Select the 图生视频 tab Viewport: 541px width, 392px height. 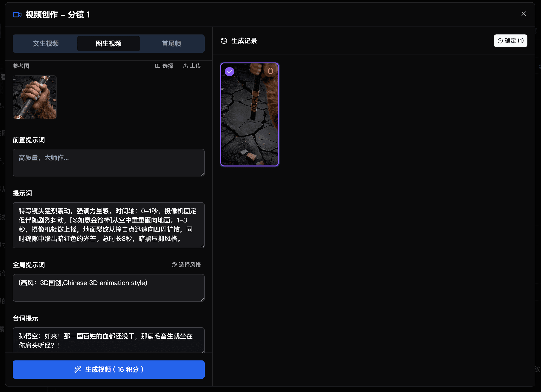point(108,44)
